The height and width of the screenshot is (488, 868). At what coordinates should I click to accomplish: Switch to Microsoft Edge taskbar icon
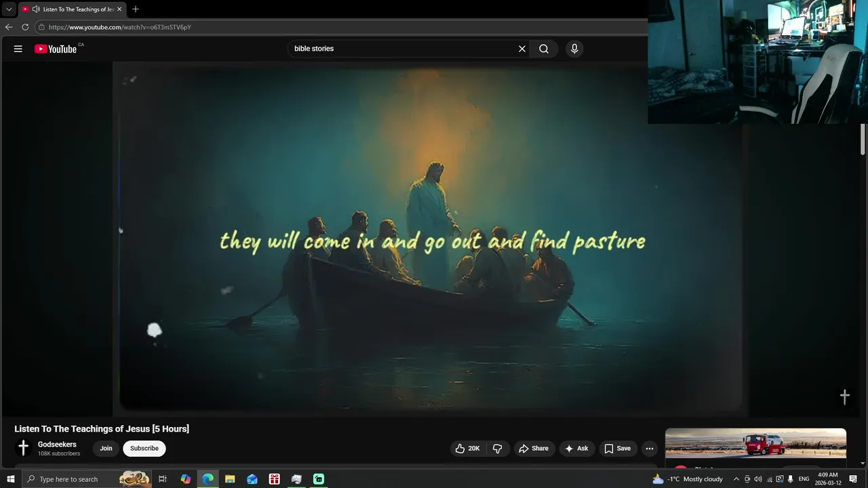pyautogui.click(x=208, y=479)
